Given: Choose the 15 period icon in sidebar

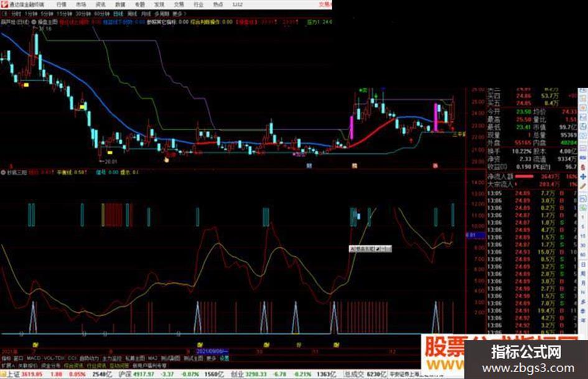Looking at the screenshot, I should (583, 236).
